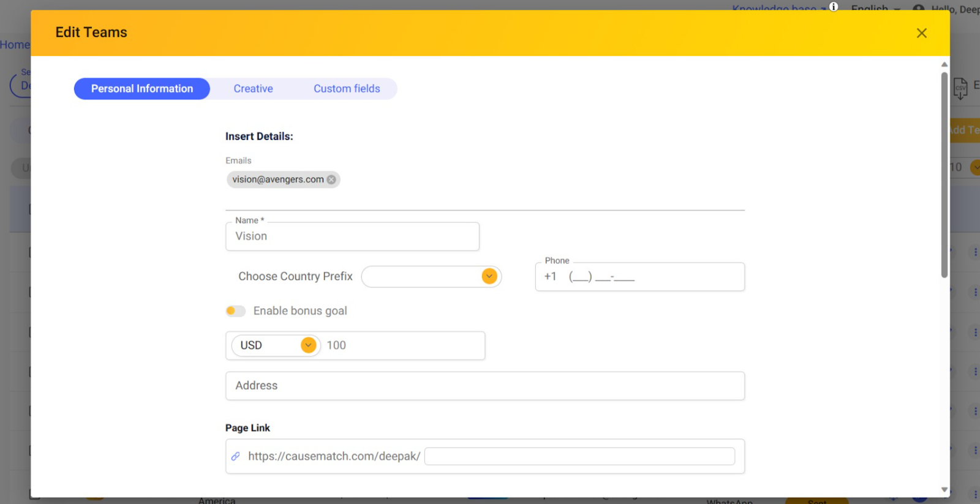The height and width of the screenshot is (504, 980).
Task: Remove the vision@avengers.com email chip
Action: [331, 179]
